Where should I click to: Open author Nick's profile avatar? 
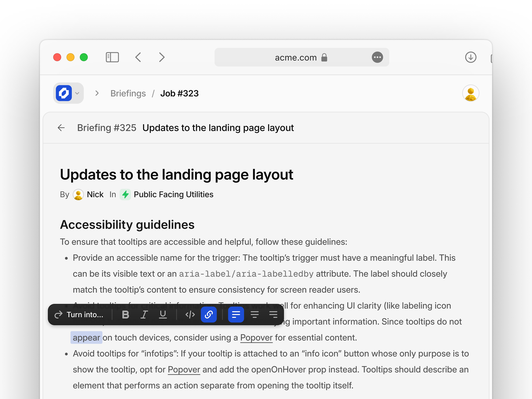coord(78,194)
